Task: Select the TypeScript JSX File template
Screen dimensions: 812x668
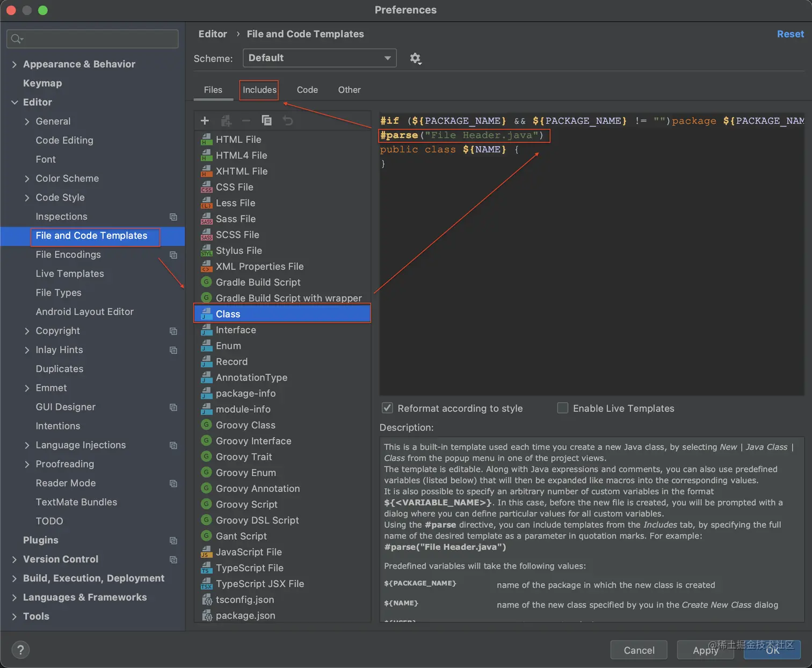Action: coord(282,584)
